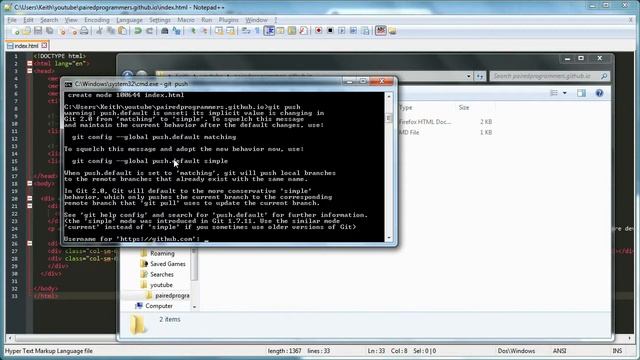Image resolution: width=640 pixels, height=360 pixels.
Task: Collapse the html fold on line 2
Action: click(x=29, y=63)
